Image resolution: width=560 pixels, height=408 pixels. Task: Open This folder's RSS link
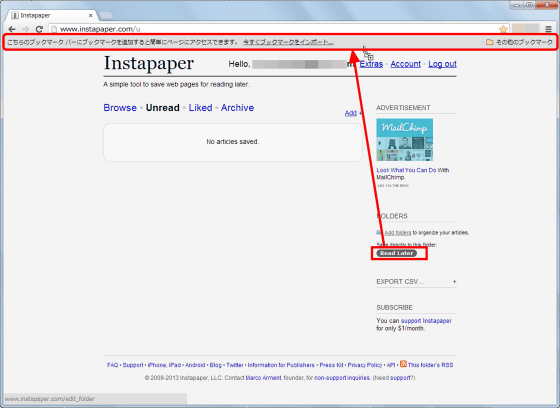tap(430, 365)
